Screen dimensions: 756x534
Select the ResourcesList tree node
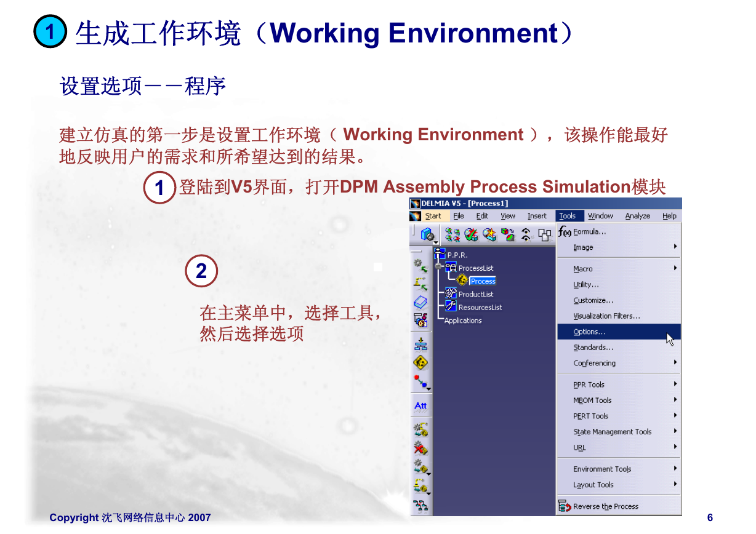tap(480, 307)
